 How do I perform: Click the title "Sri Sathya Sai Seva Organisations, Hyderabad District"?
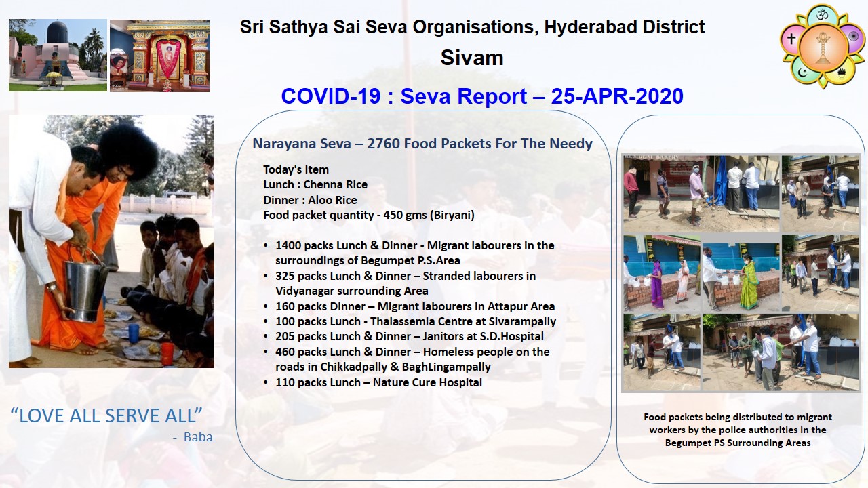(x=472, y=27)
